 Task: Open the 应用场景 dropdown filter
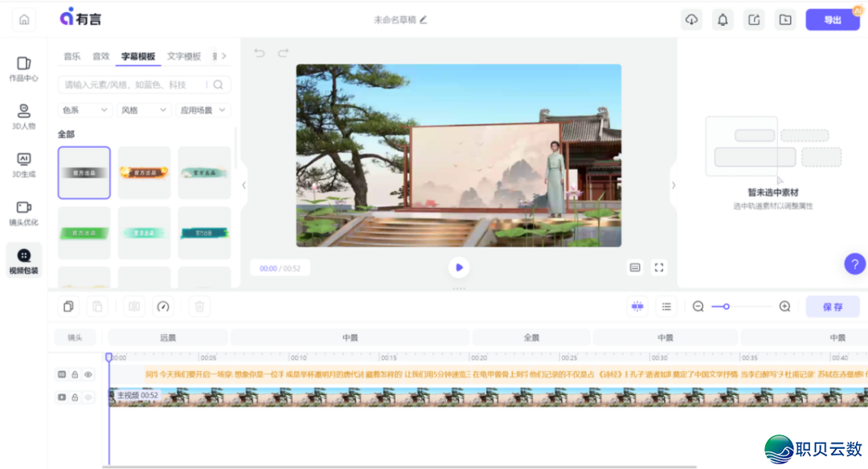click(x=203, y=110)
